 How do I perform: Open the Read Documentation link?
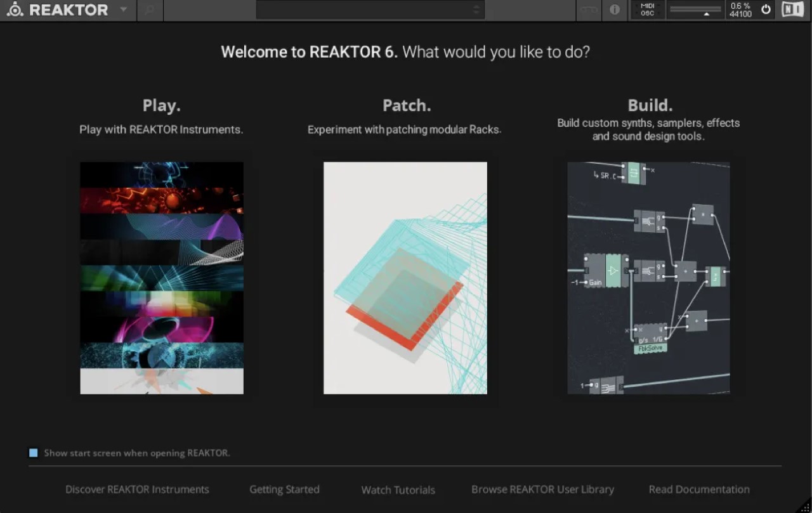(699, 490)
